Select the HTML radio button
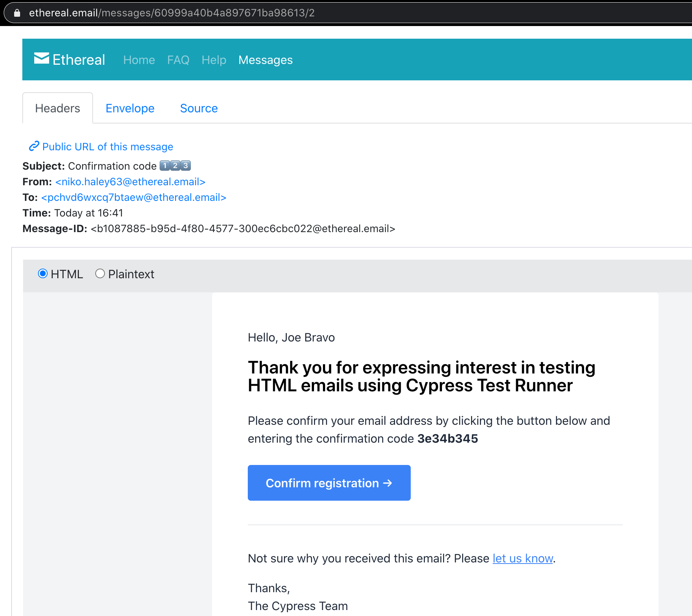This screenshot has width=692, height=616. 43,274
